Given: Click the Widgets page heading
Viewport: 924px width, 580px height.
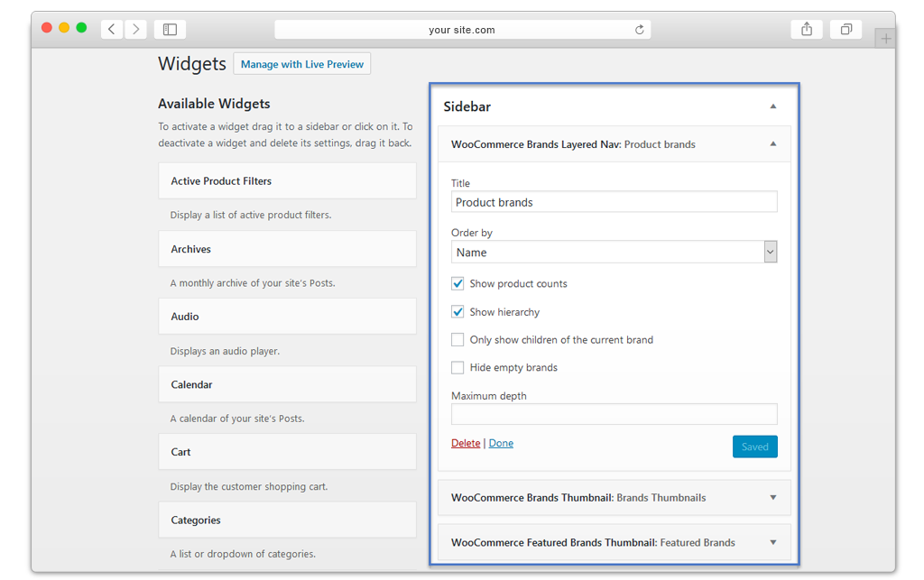Looking at the screenshot, I should click(x=192, y=64).
